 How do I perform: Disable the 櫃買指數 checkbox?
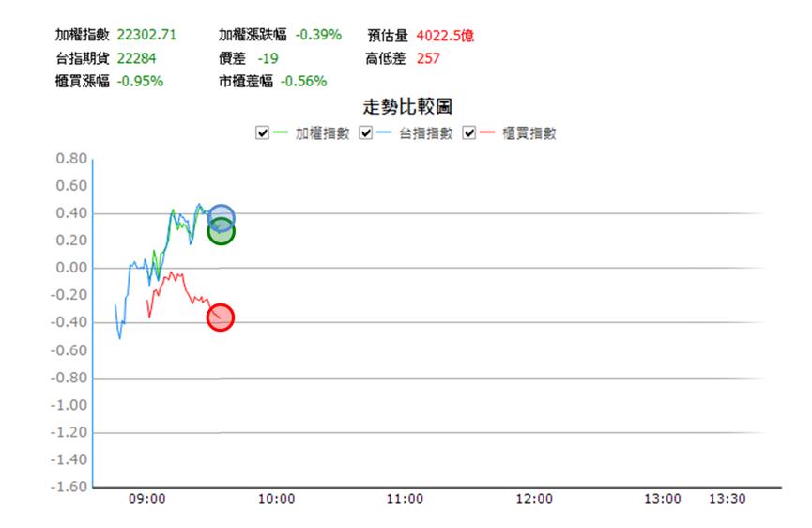(469, 133)
